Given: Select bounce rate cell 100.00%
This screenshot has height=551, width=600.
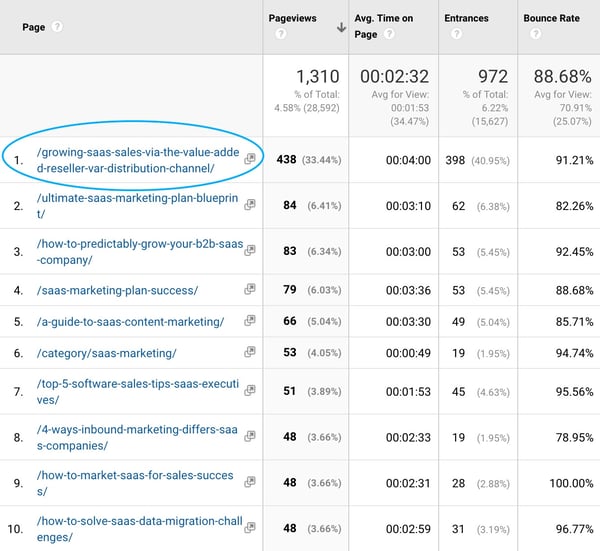Looking at the screenshot, I should [571, 483].
